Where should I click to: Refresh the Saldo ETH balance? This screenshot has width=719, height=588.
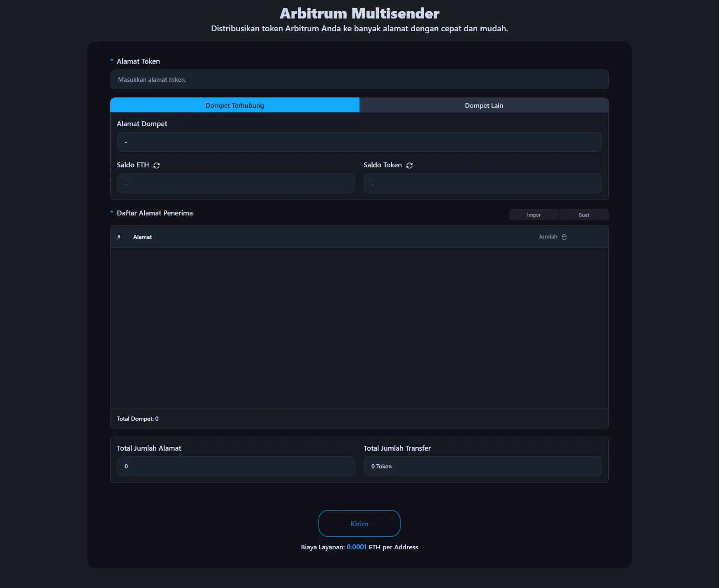[156, 165]
